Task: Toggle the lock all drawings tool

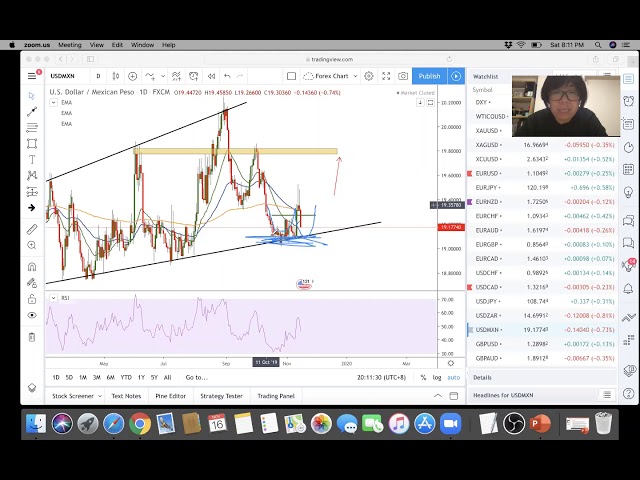Action: [32, 297]
